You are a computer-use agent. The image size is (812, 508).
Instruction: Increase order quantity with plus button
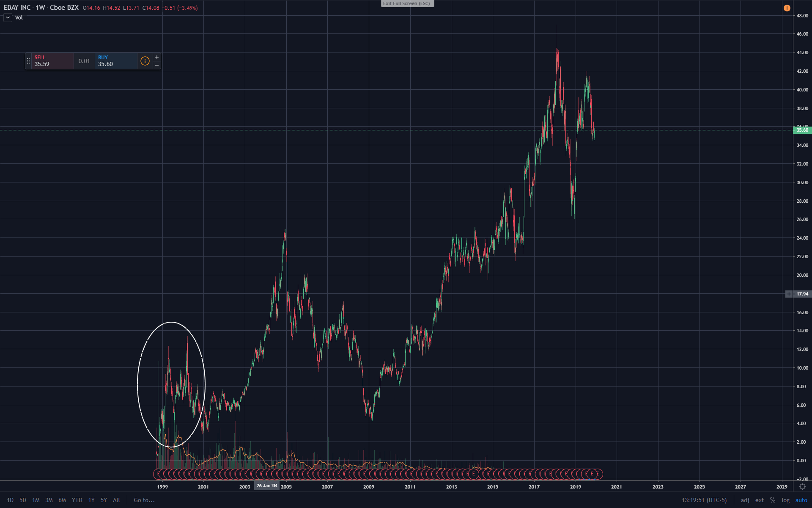tap(157, 57)
